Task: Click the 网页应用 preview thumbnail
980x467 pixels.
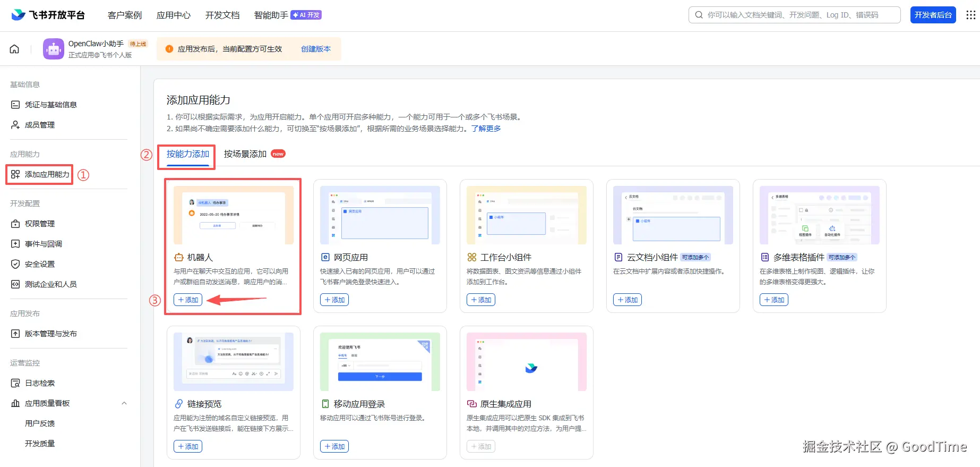Action: click(x=380, y=215)
